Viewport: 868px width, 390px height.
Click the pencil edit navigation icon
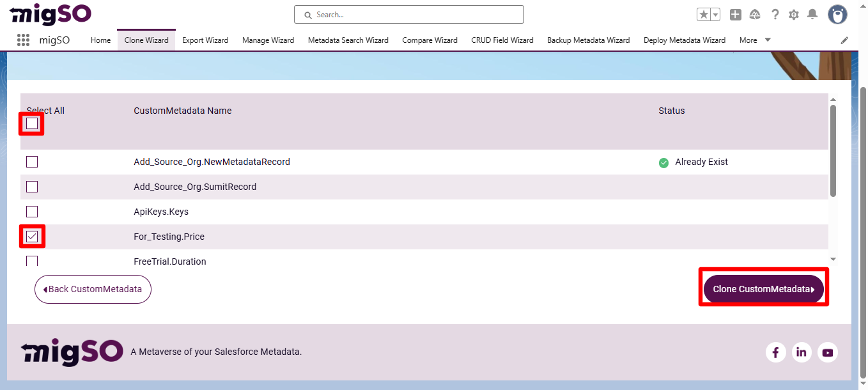point(844,40)
